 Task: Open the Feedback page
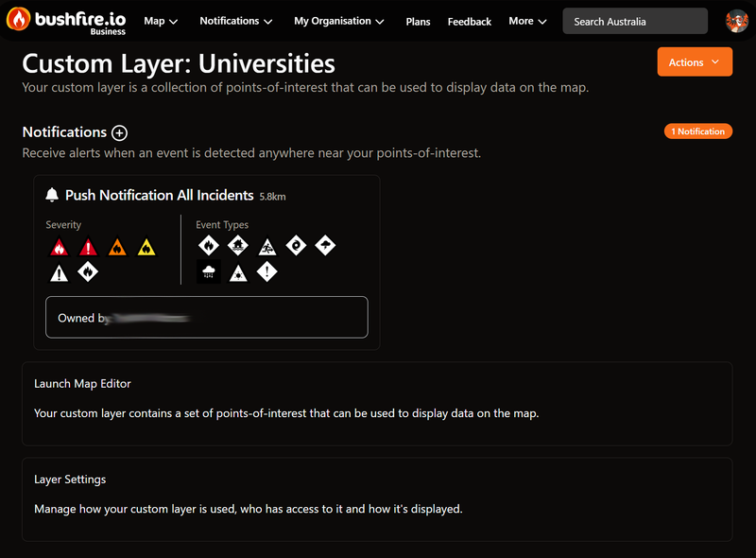pyautogui.click(x=470, y=22)
